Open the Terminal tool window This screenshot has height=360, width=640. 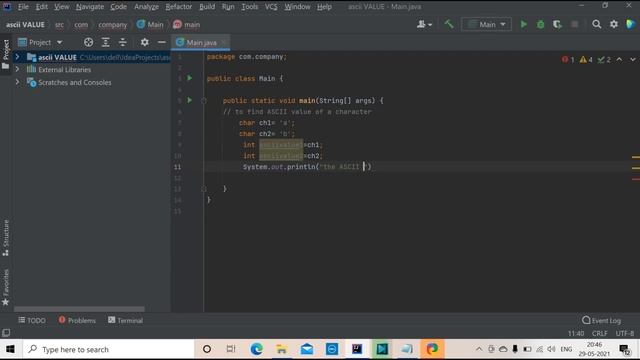pos(125,320)
